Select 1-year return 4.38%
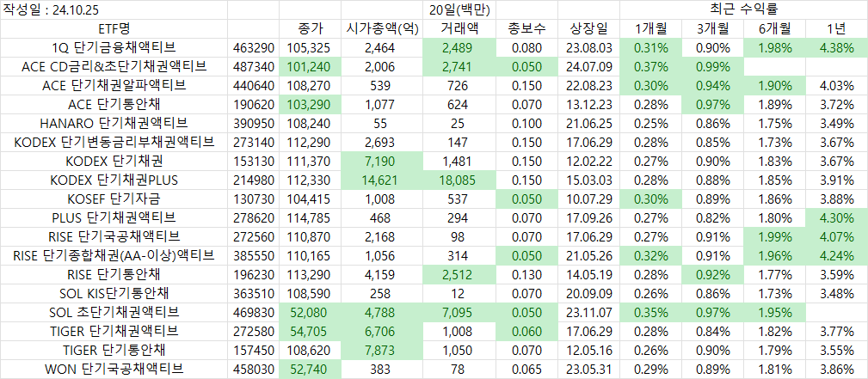 click(836, 47)
